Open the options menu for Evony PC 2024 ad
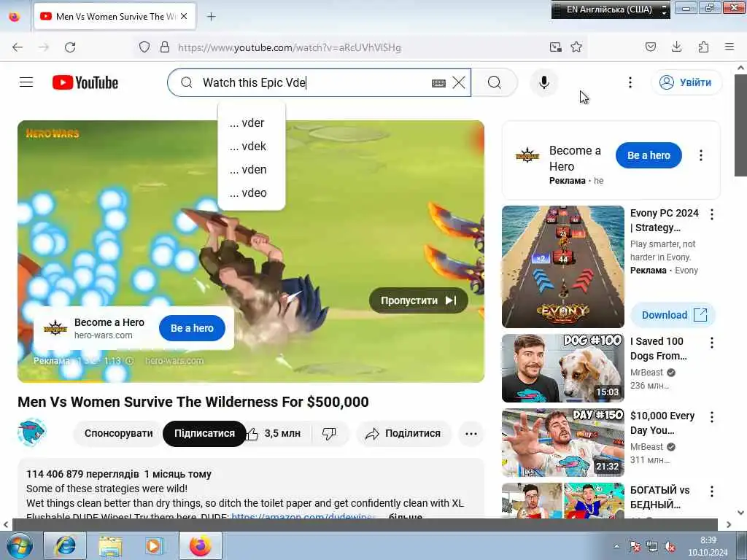 pos(712,214)
